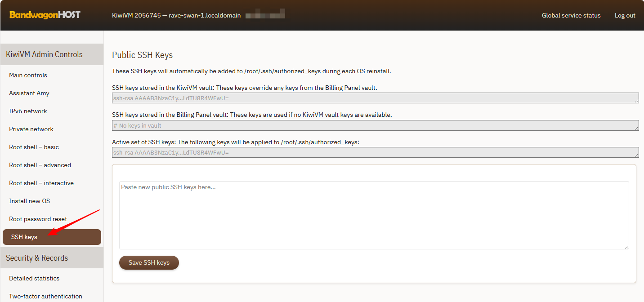Open Root shell – advanced
This screenshot has height=302, width=644.
(40, 165)
